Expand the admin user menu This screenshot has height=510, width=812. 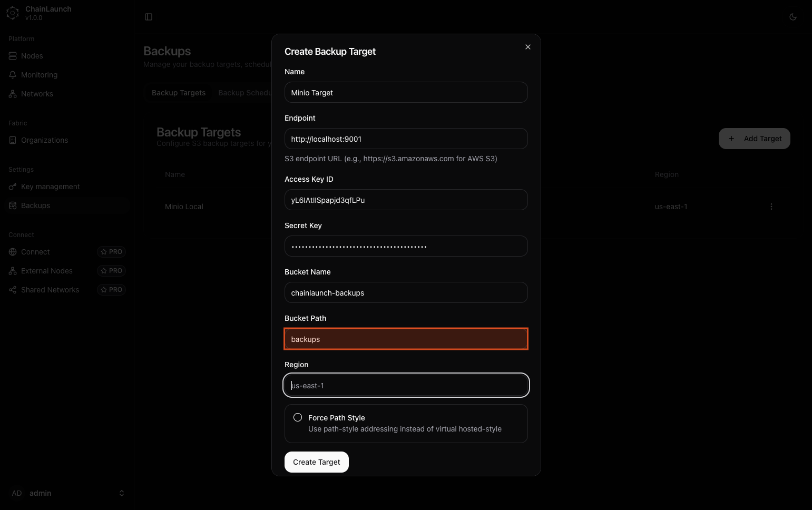click(x=121, y=493)
